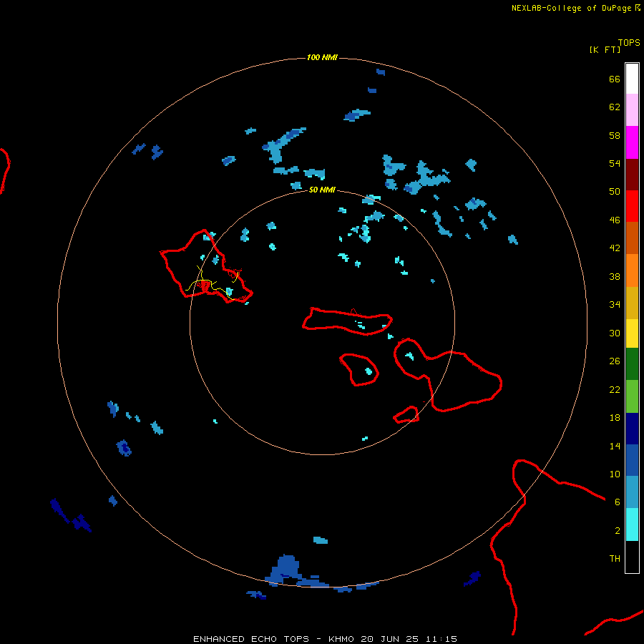Click the 2 value on the scale
This screenshot has height=644, width=644.
click(618, 531)
